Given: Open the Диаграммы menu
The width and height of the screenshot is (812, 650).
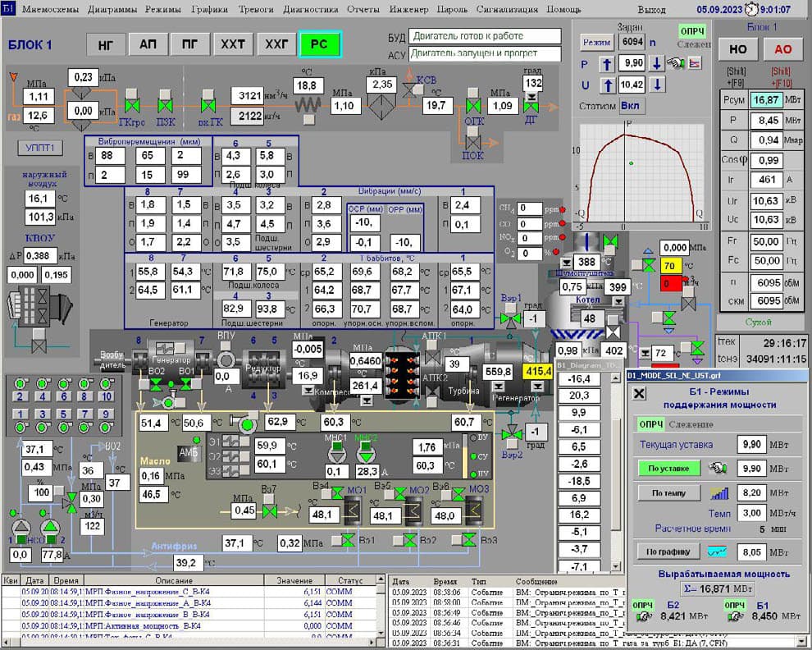Looking at the screenshot, I should click(112, 10).
